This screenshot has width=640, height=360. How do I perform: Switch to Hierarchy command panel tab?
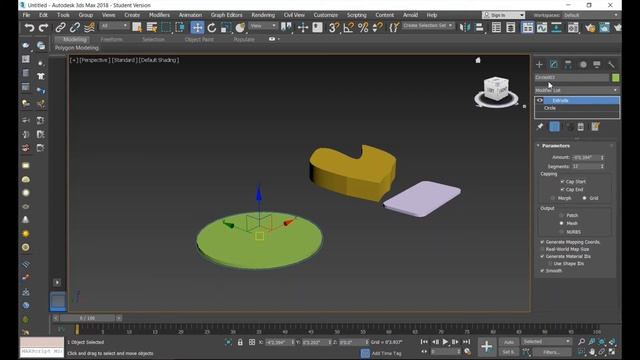pos(568,64)
